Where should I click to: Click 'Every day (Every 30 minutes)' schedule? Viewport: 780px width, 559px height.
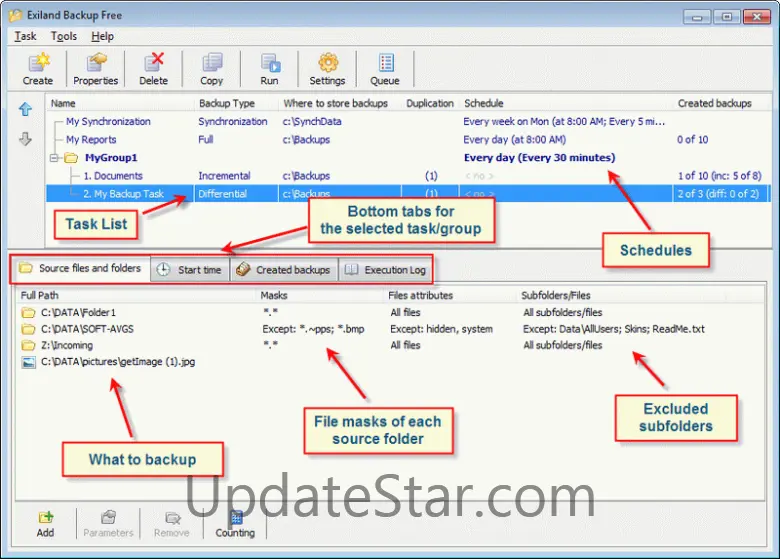(539, 158)
